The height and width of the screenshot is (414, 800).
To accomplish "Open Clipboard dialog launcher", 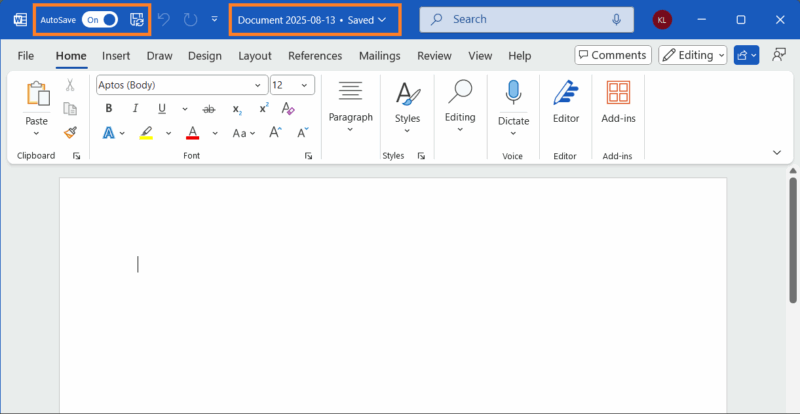I will (77, 156).
